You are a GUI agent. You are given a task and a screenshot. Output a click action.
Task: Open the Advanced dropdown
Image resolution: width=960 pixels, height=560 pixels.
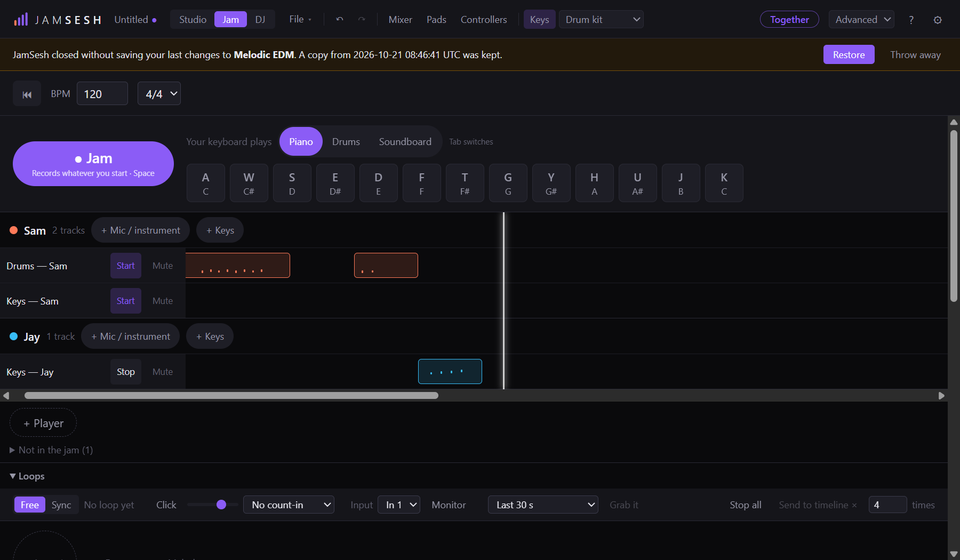[x=861, y=19]
